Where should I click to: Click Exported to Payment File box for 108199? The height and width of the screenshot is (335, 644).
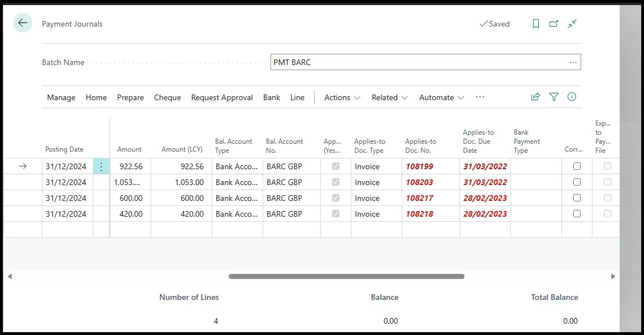point(607,166)
